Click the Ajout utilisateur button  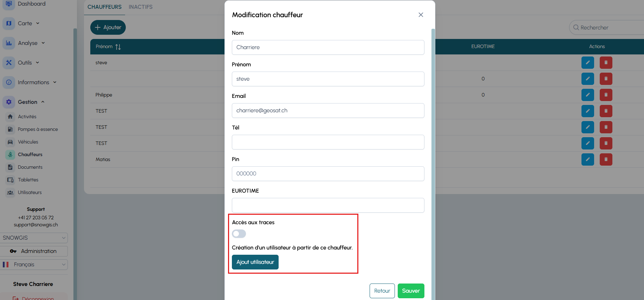pos(255,262)
